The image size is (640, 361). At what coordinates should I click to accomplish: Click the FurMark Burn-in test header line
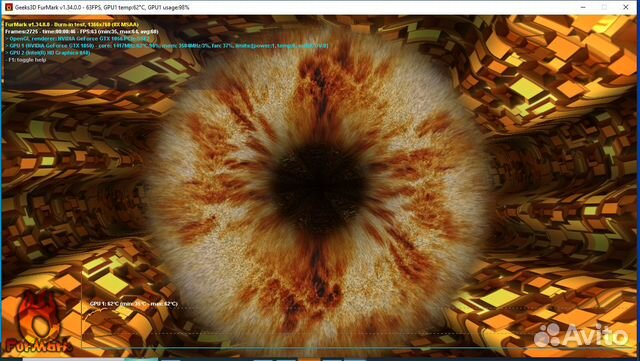72,25
